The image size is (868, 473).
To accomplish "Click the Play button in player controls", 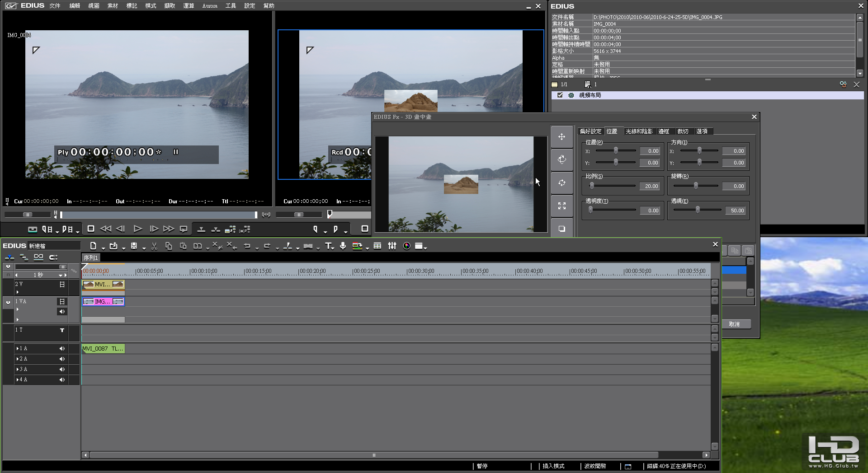I will pyautogui.click(x=137, y=229).
